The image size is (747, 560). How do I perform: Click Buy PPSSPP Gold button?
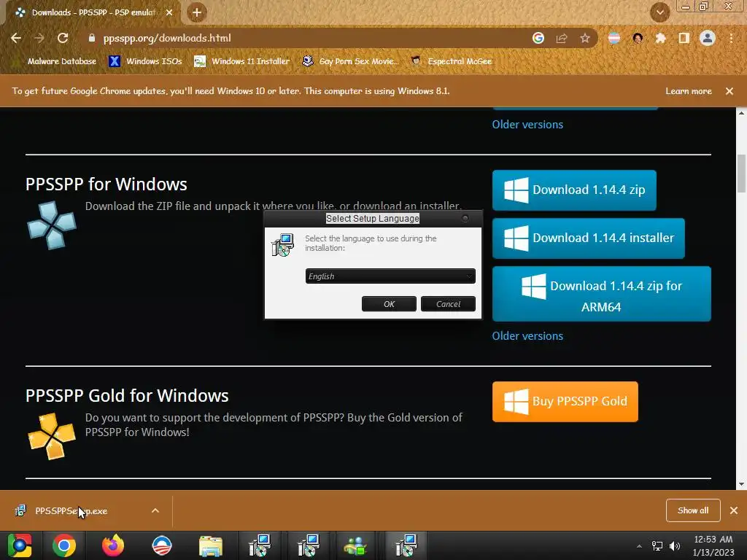tap(565, 402)
